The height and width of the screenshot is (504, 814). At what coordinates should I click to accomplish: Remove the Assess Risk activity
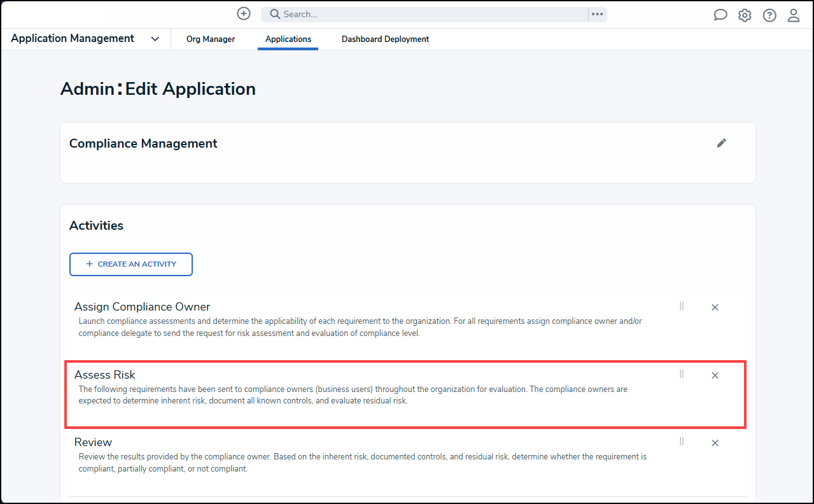(x=715, y=375)
